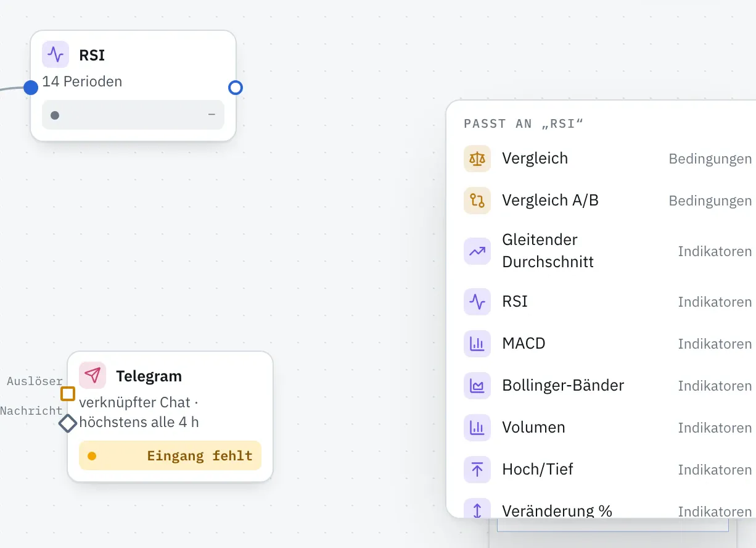Click the diamond Nachricht port on Telegram
The height and width of the screenshot is (548, 756).
coord(67,423)
